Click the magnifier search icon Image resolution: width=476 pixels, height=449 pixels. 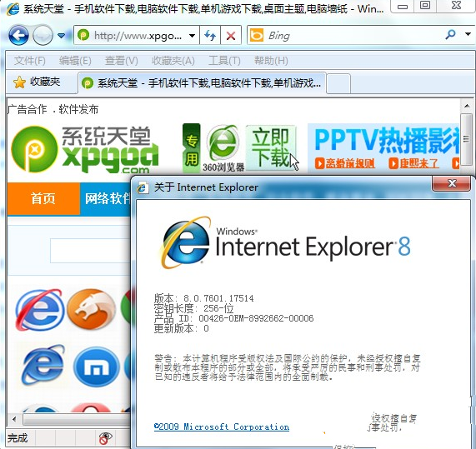coord(450,35)
